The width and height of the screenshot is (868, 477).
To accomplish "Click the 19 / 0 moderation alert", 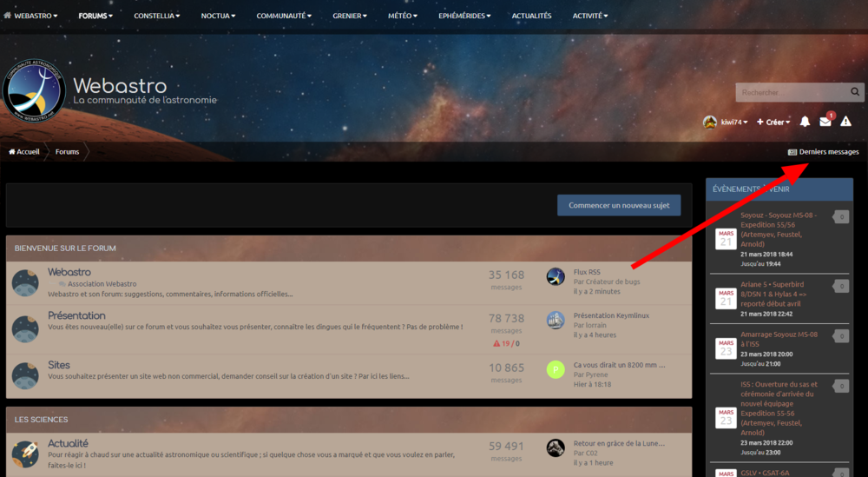I will pos(506,343).
